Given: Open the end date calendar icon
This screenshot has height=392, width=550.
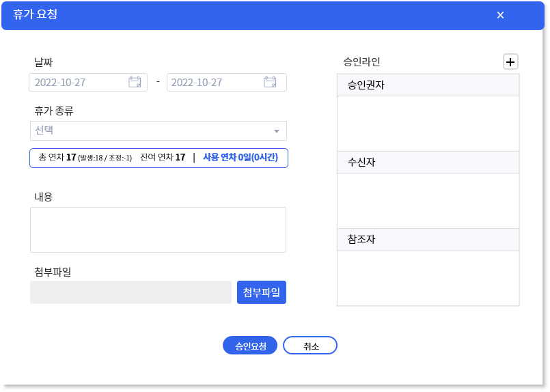Looking at the screenshot, I should click(270, 82).
